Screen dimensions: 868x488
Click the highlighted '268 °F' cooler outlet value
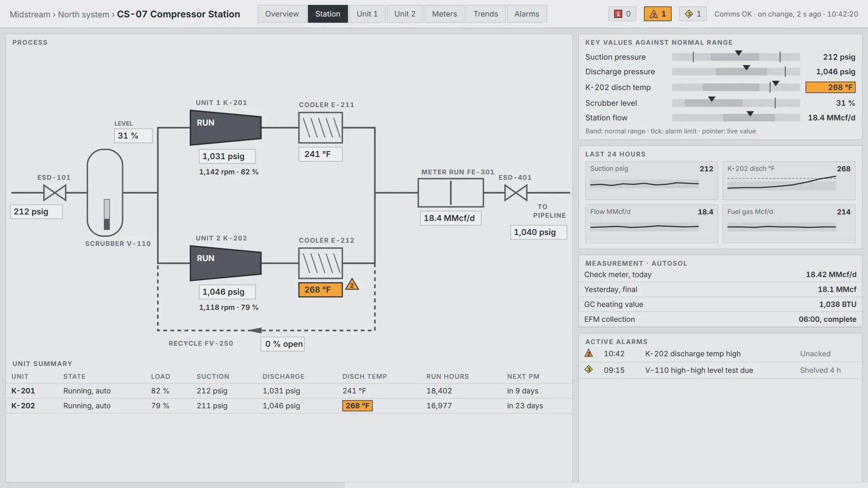click(321, 290)
